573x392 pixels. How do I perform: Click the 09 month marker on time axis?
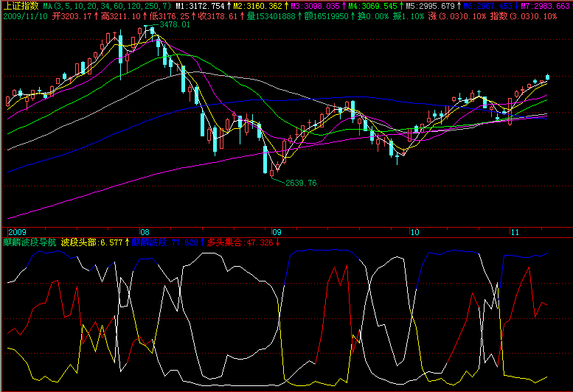point(277,232)
